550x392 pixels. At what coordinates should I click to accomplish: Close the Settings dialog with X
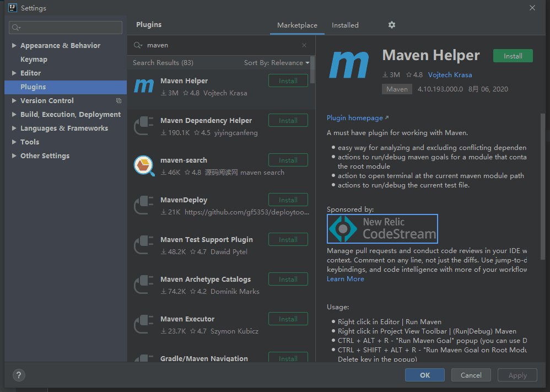point(532,8)
